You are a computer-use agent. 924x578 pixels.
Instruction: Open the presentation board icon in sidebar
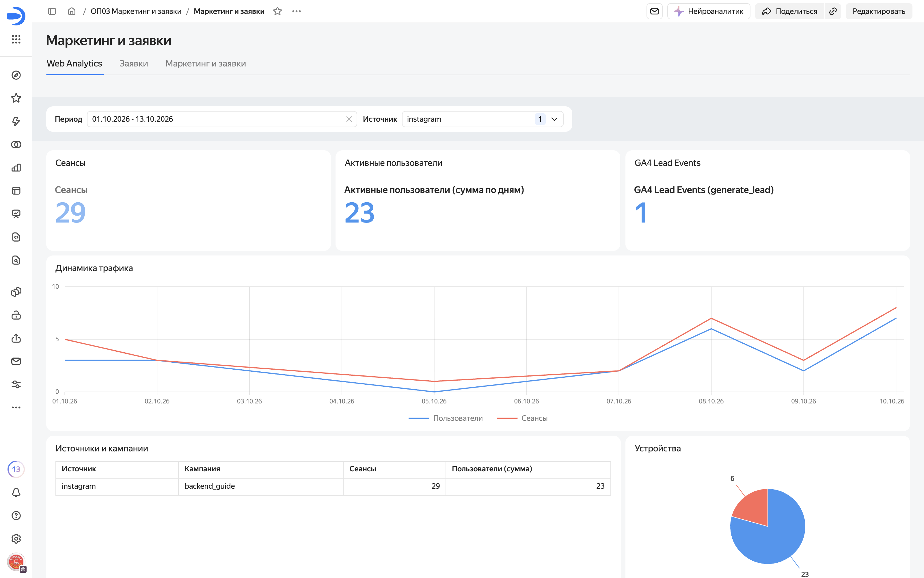16,214
